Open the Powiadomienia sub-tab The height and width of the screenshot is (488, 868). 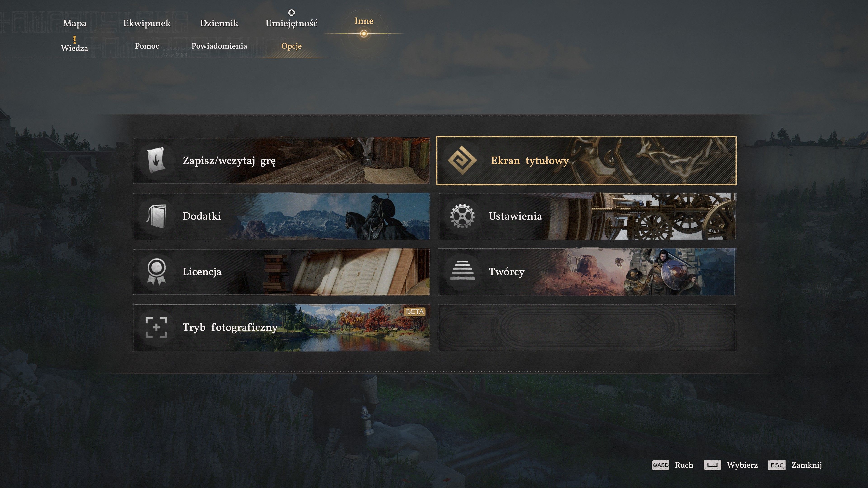(x=219, y=46)
